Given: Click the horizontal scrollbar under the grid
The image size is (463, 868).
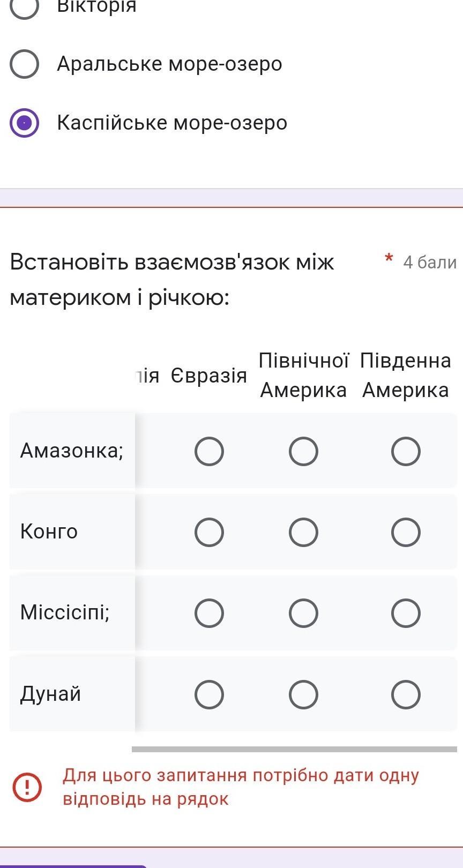Looking at the screenshot, I should pos(294,749).
